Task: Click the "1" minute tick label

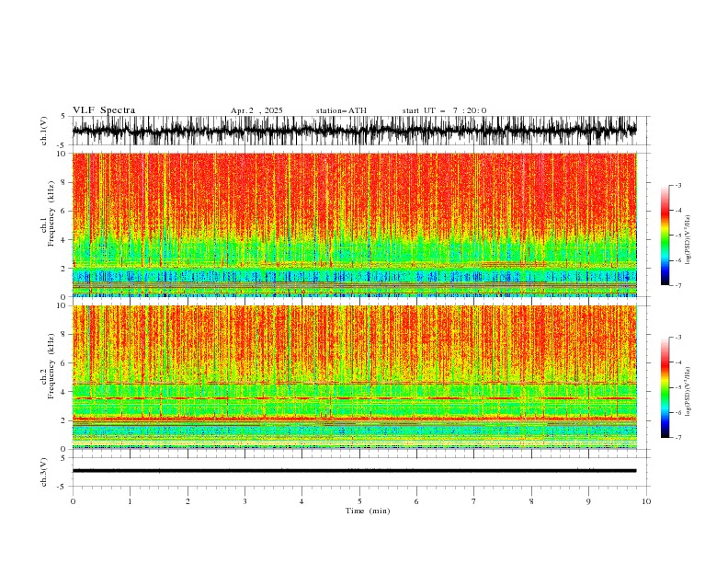Action: (130, 501)
